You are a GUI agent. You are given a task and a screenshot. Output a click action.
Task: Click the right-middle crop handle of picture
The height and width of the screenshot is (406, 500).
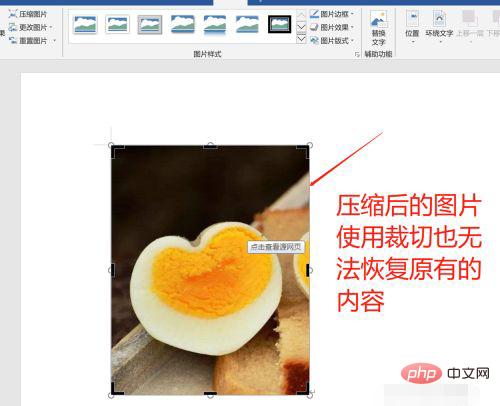(x=308, y=270)
